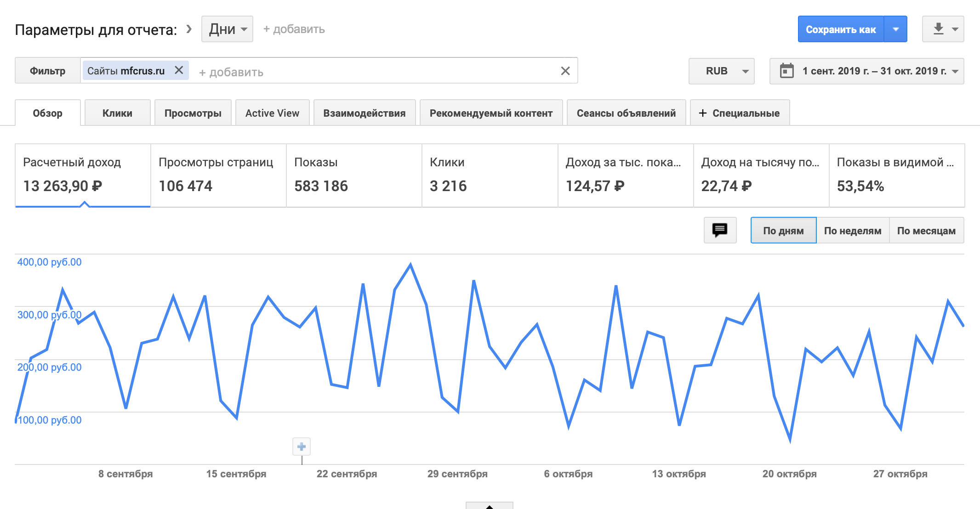980x509 pixels.
Task: Open the chart annotations comment icon
Action: point(720,230)
